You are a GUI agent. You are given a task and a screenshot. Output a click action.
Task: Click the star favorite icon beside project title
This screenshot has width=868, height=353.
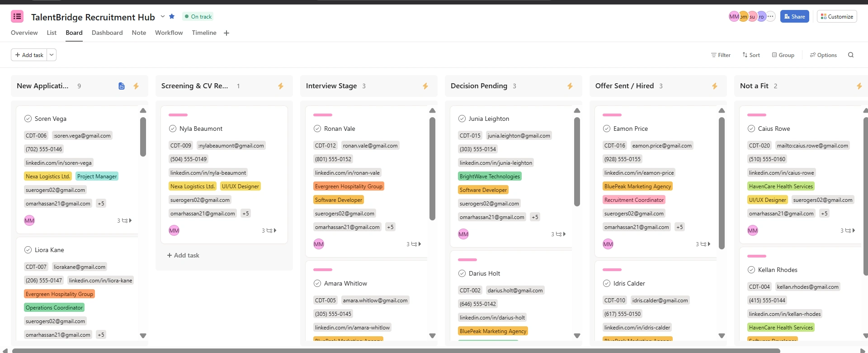point(172,16)
